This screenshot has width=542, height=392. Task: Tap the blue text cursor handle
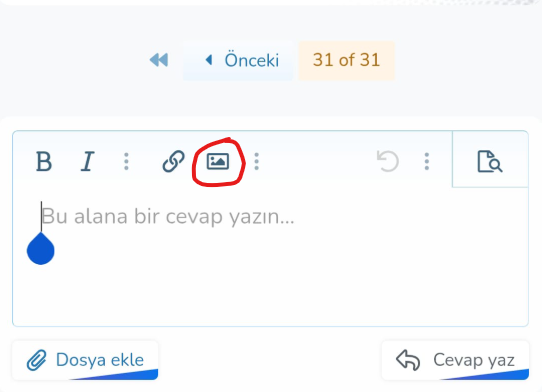tap(40, 249)
